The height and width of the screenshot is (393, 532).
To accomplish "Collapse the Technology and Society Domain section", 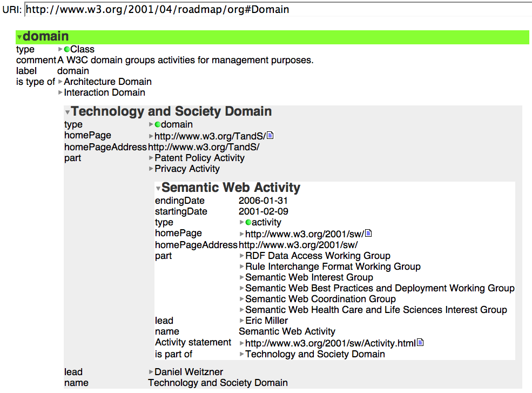I will tap(67, 112).
